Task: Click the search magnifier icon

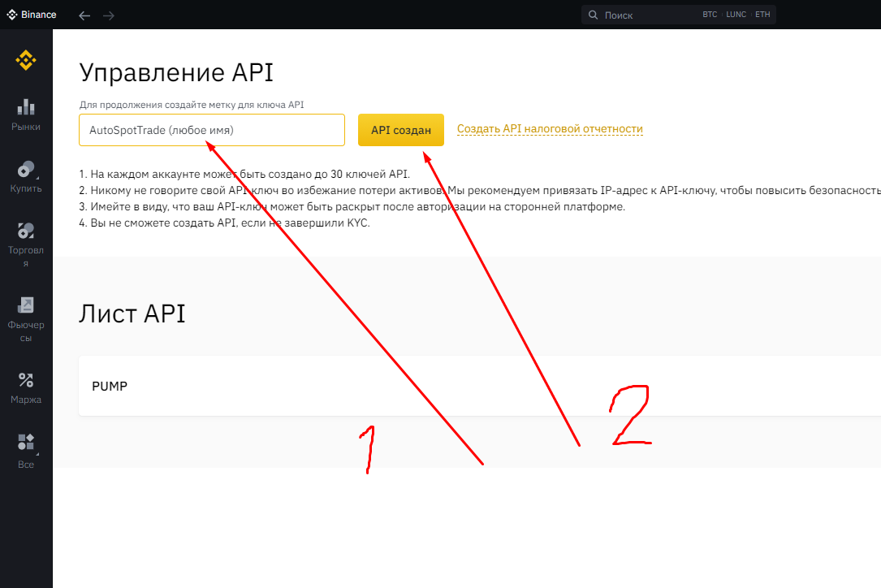Action: [593, 15]
